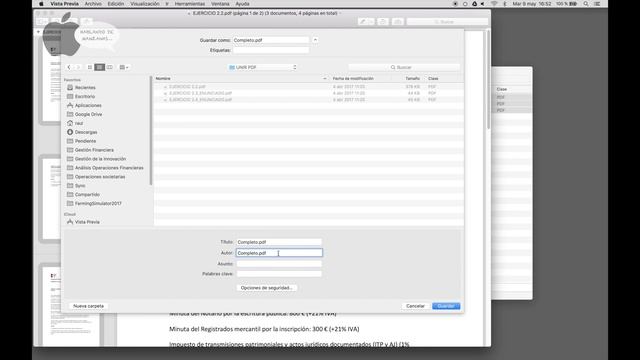Select the EJERCICIO 2.2.pdf file row
The image size is (640, 360).
(309, 87)
